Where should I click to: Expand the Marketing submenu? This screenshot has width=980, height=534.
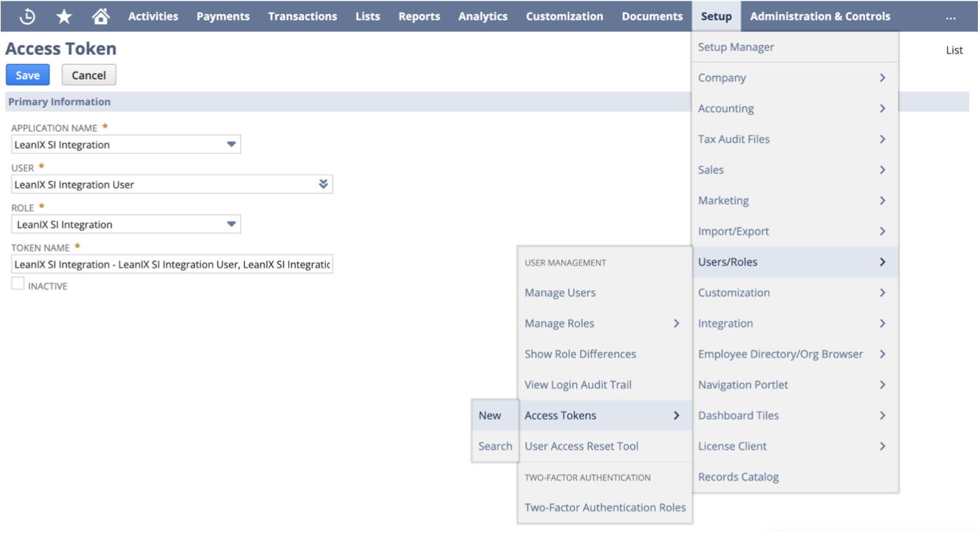tap(795, 200)
